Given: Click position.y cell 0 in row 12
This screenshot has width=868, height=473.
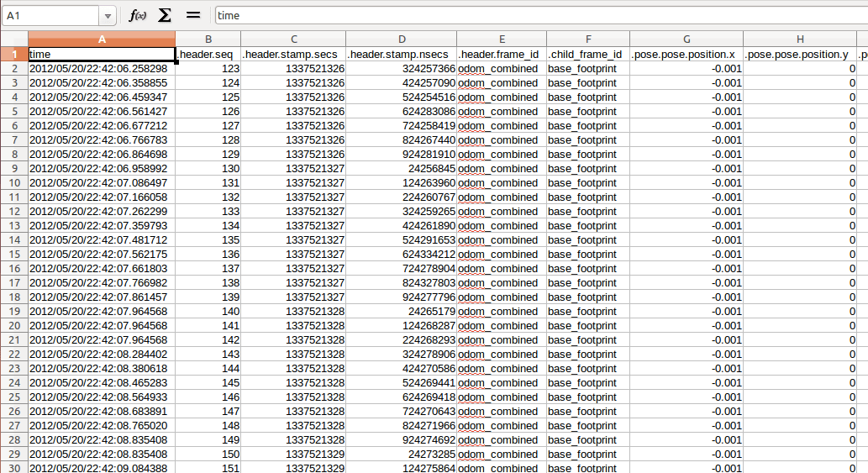Looking at the screenshot, I should click(800, 212).
